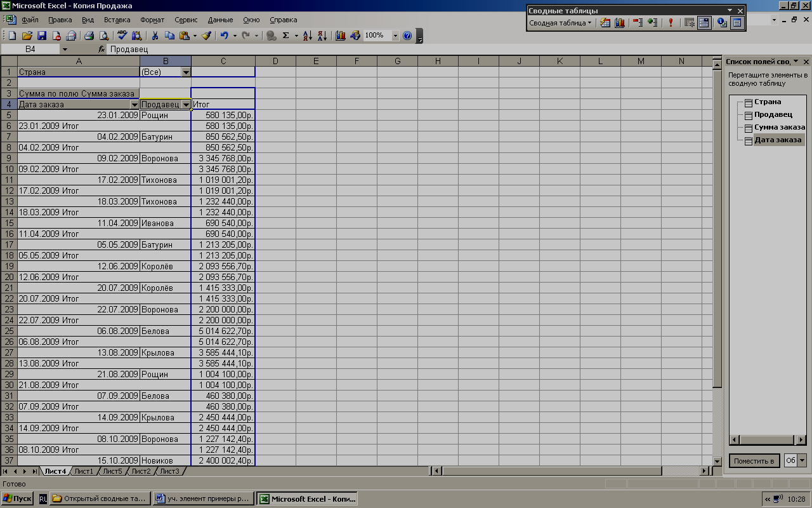Open the Страна filter dropdown showing (Все)
Viewport: 812px width, 508px height.
pyautogui.click(x=186, y=72)
